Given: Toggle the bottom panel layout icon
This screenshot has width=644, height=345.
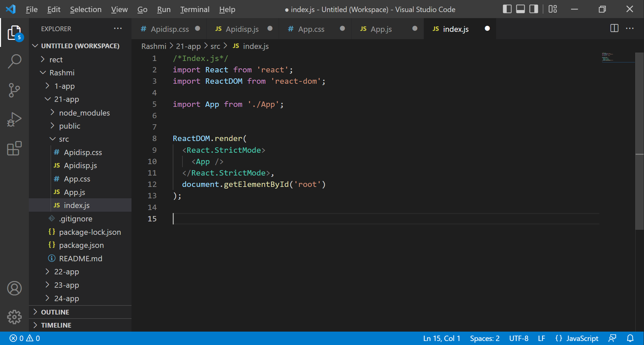Looking at the screenshot, I should tap(521, 9).
